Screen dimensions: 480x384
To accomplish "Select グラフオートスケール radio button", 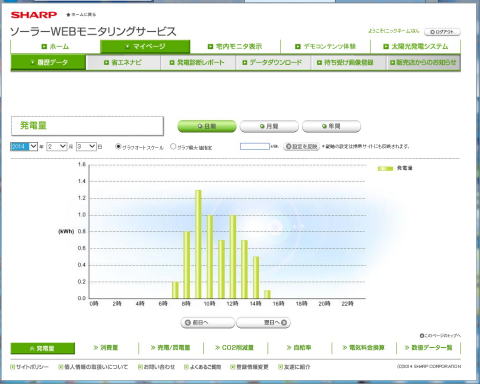I will point(118,146).
